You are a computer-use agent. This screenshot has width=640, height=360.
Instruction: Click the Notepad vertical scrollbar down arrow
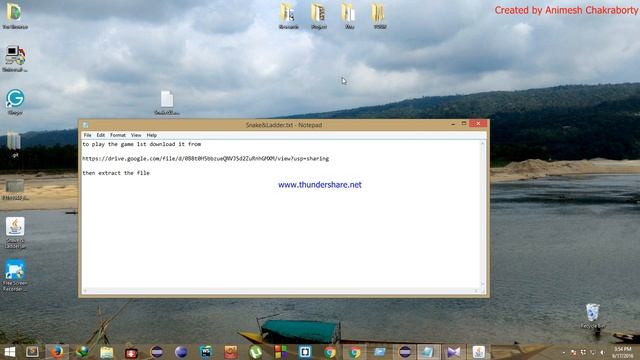coord(483,284)
